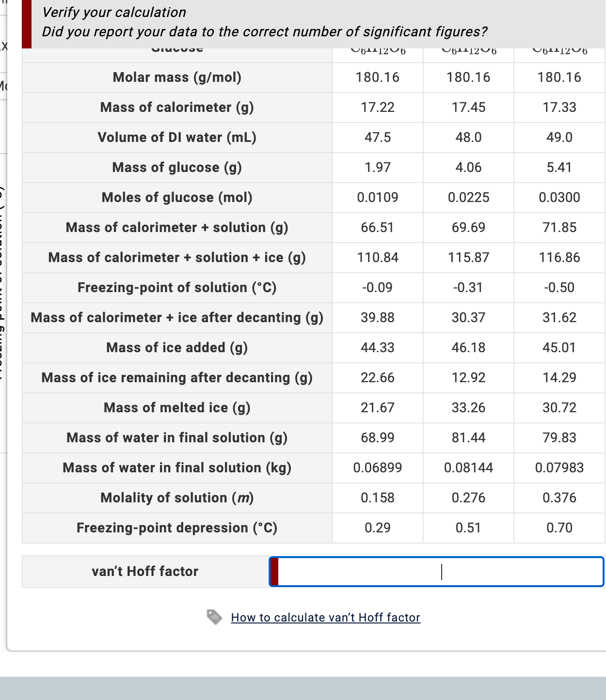Click the Mass of calorimeter + ice after decanting label
Image resolution: width=606 pixels, height=700 pixels.
pyautogui.click(x=177, y=317)
